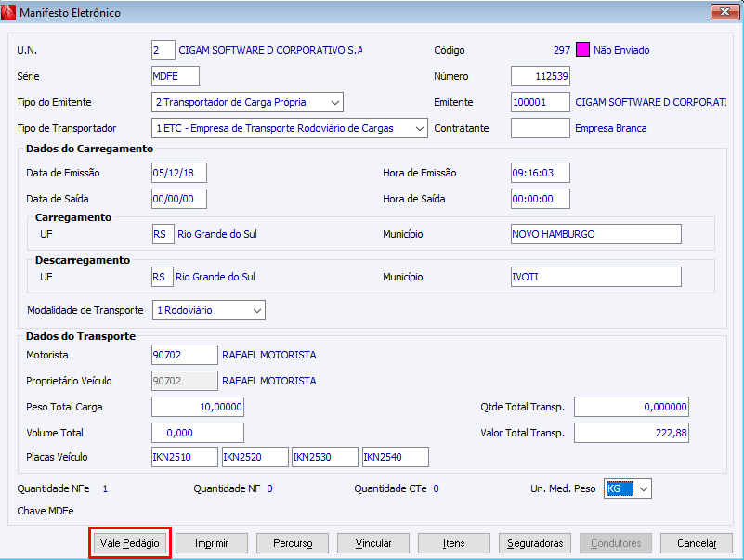Click the Carregamento UF field RS
This screenshot has height=560, width=744.
pos(163,234)
